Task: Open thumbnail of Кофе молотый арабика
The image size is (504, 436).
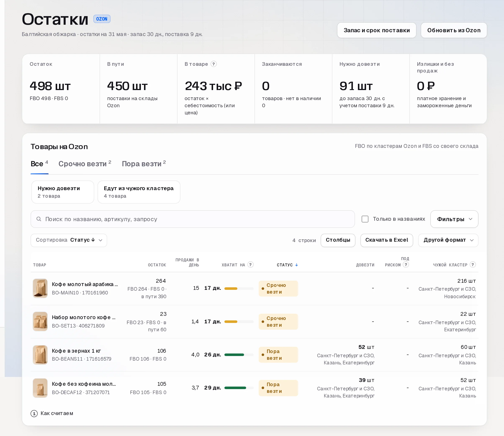Action: pyautogui.click(x=40, y=289)
